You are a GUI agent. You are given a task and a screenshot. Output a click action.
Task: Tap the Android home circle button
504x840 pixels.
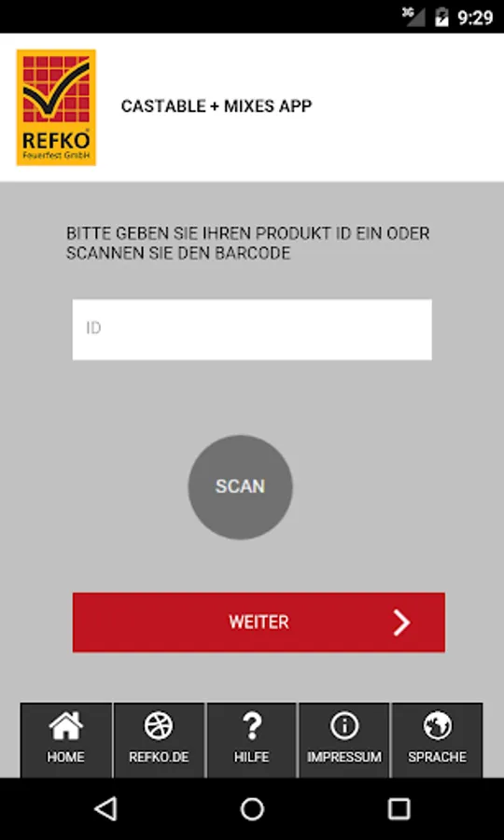tap(252, 809)
